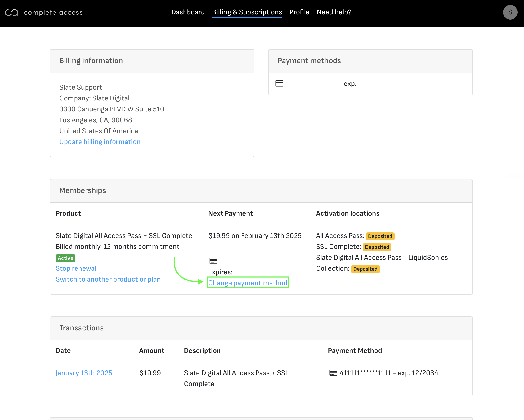524x420 pixels.
Task: Click the Amount column header
Action: [x=152, y=351]
